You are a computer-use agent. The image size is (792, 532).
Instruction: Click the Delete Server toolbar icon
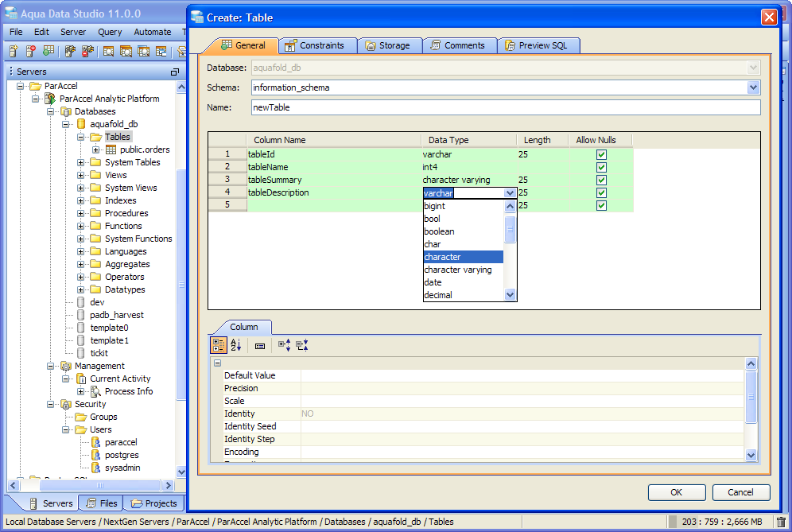pyautogui.click(x=31, y=51)
